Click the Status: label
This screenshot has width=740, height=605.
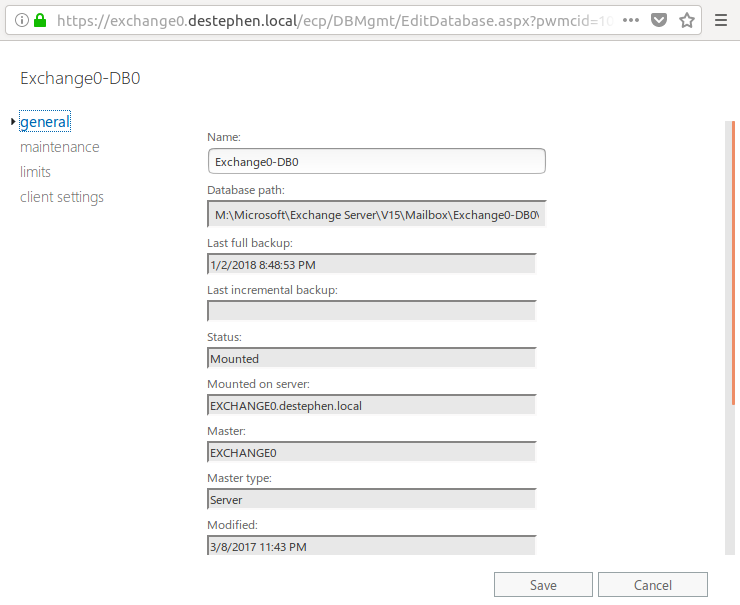click(224, 337)
